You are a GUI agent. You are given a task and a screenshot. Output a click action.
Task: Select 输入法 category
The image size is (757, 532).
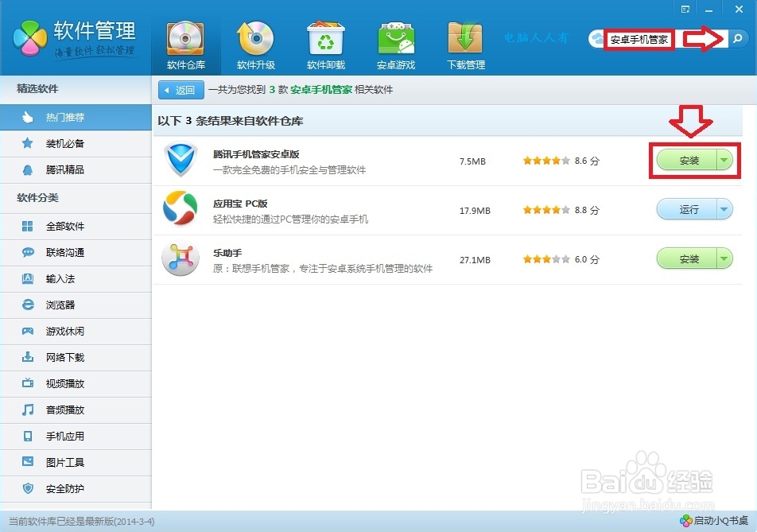click(76, 279)
